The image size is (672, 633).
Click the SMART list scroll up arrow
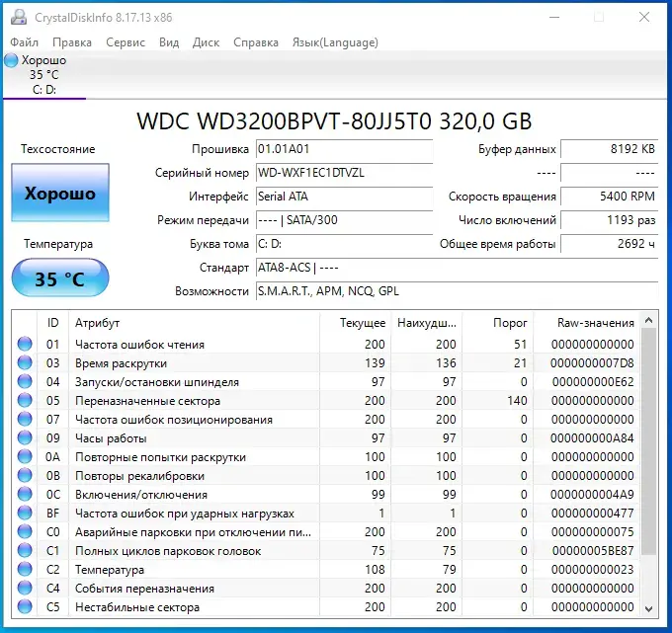(649, 320)
